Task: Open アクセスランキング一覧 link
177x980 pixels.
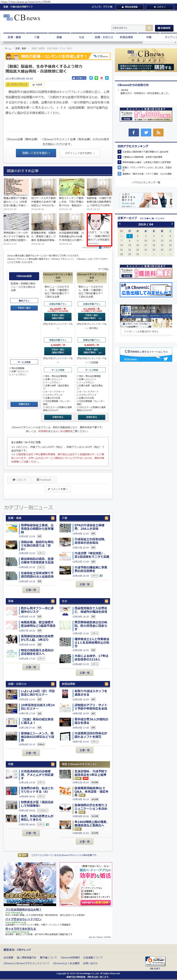Action: (x=146, y=183)
